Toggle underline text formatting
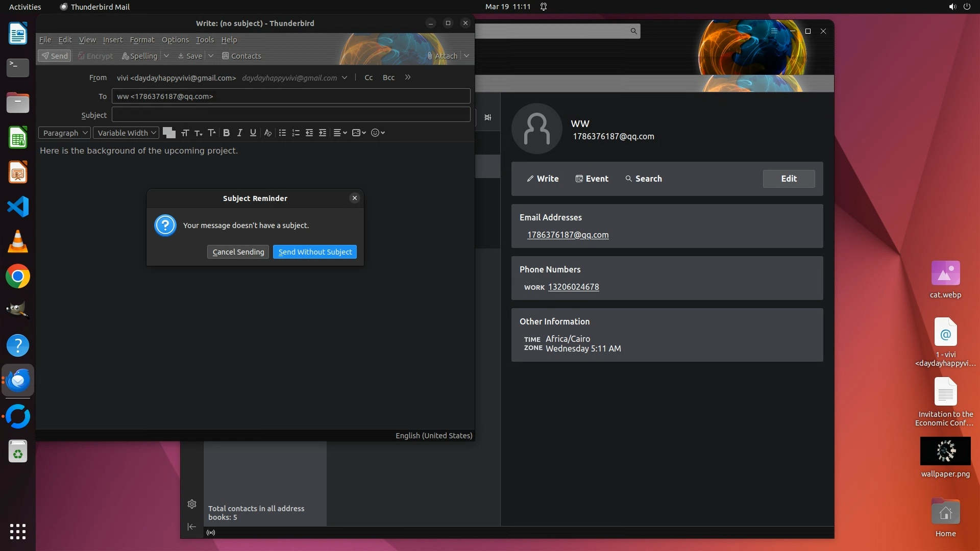 (253, 133)
